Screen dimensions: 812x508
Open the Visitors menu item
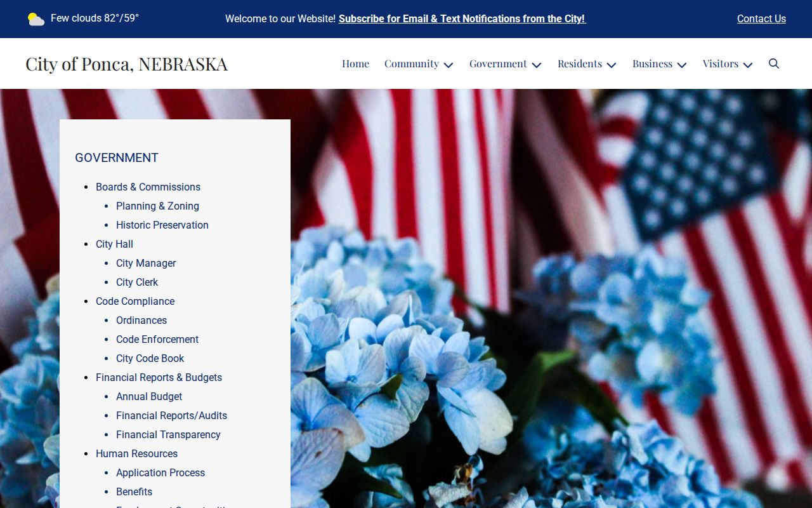pos(721,63)
